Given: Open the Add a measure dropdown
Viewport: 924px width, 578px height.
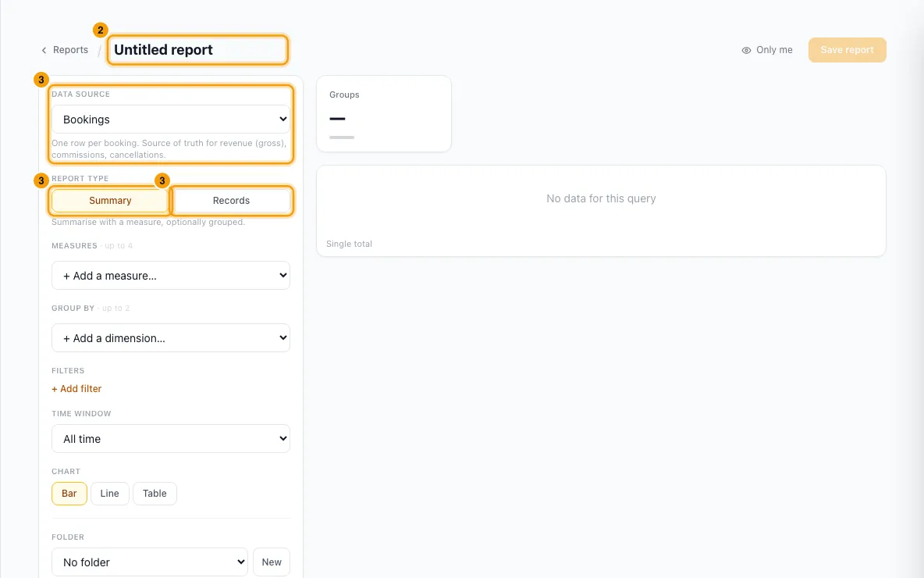Looking at the screenshot, I should tap(171, 276).
